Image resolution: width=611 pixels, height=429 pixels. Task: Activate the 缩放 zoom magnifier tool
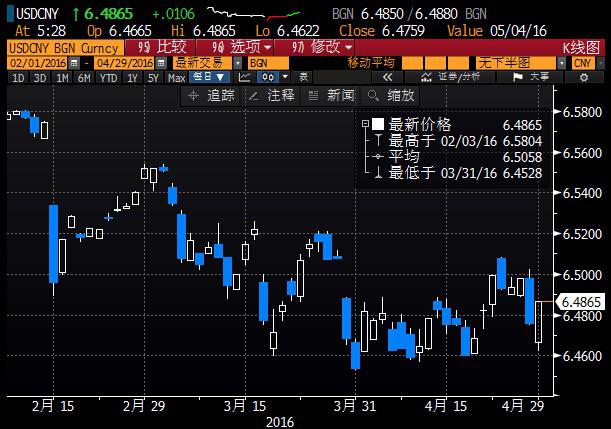point(391,95)
